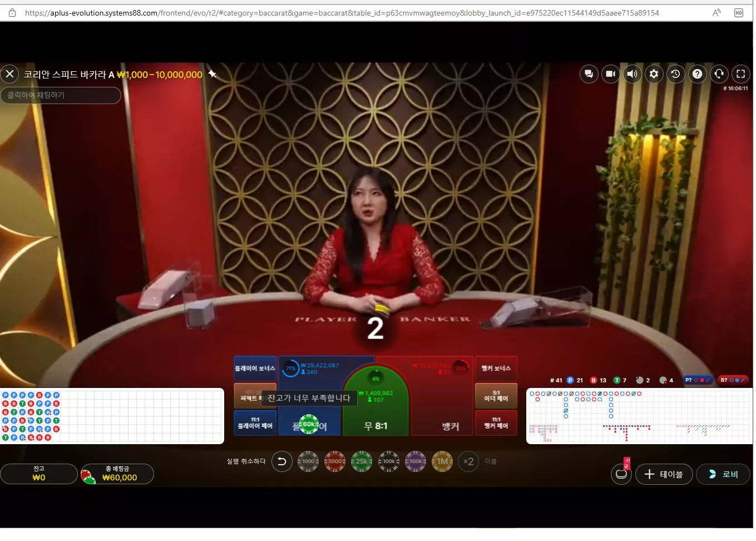Viewport: 756px width, 541px height.
Task: Bet on 뱅커 페어 11:1 spot
Action: pos(496,423)
